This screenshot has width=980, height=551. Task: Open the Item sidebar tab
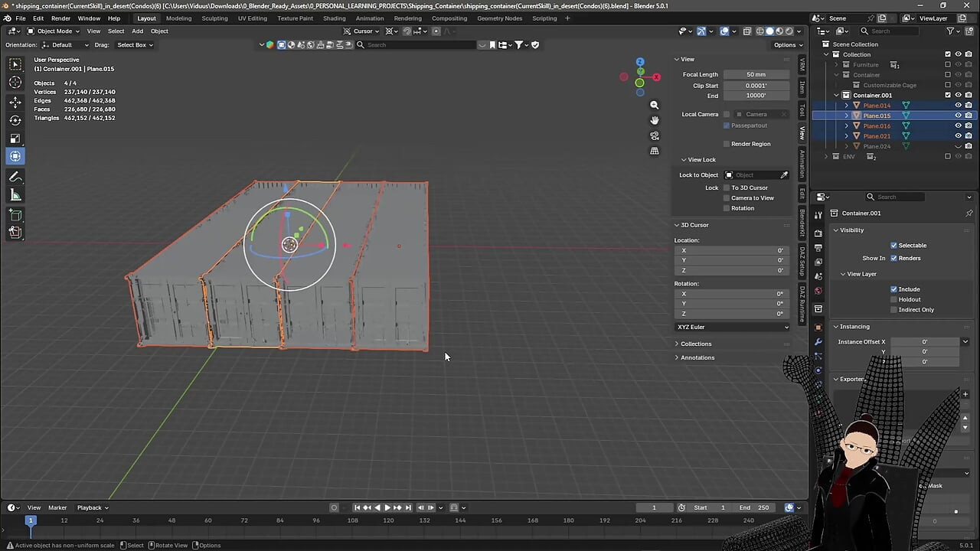(802, 86)
